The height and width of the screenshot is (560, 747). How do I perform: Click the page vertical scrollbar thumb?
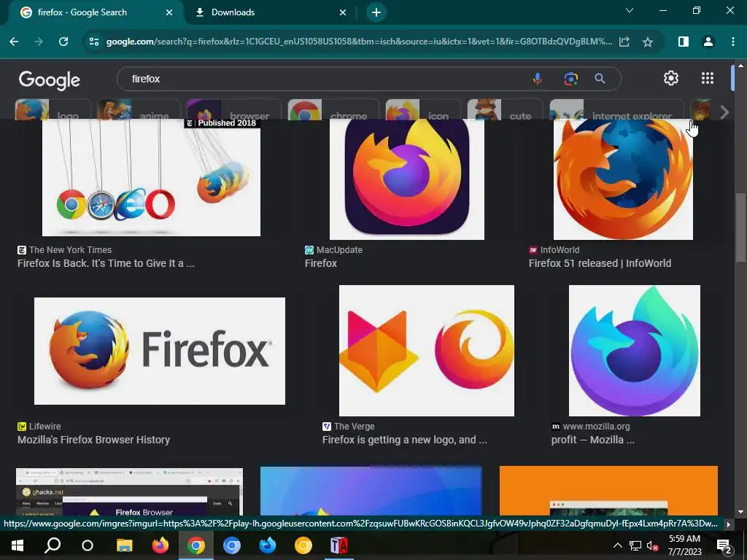(x=740, y=227)
